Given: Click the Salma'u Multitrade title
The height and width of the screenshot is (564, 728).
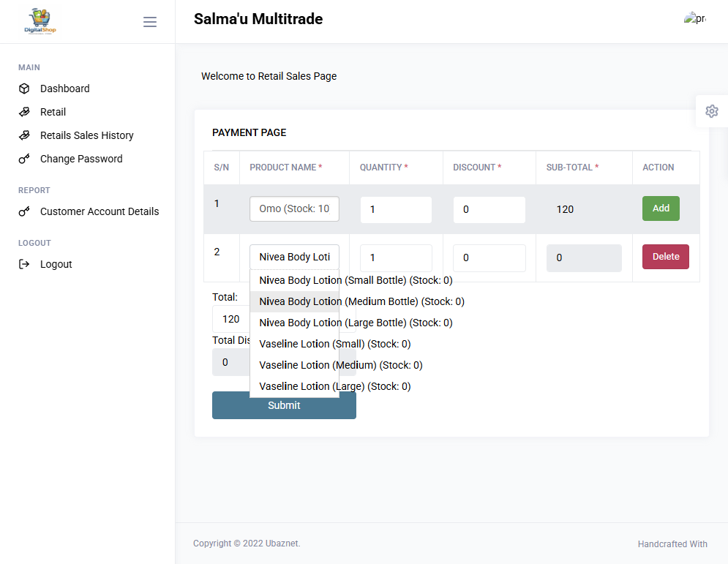Looking at the screenshot, I should [258, 19].
